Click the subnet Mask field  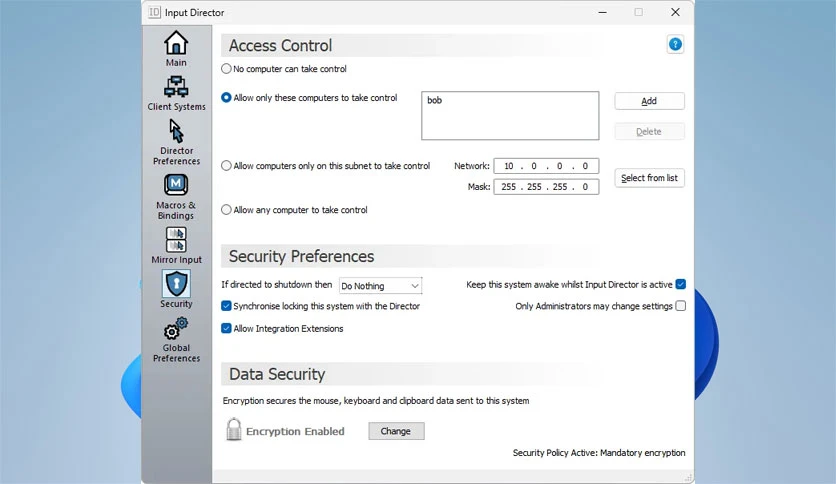coord(546,187)
